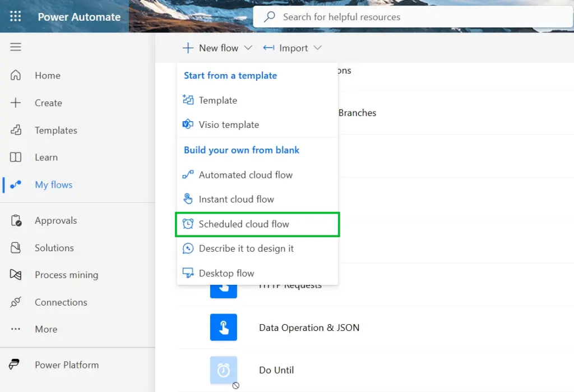The image size is (574, 392).
Task: Open Approvals page
Action: [x=56, y=220]
